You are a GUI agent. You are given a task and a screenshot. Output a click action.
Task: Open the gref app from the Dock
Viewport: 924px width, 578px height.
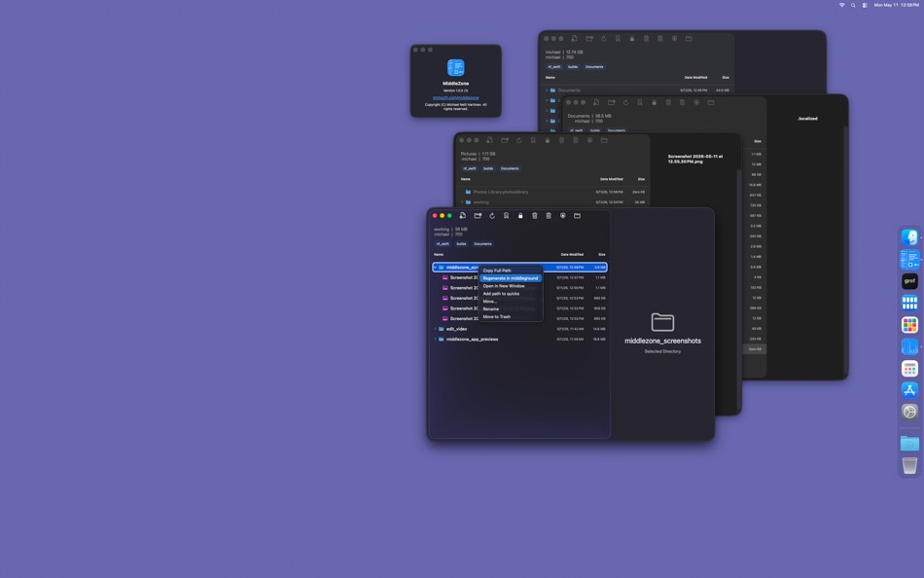[x=909, y=281]
